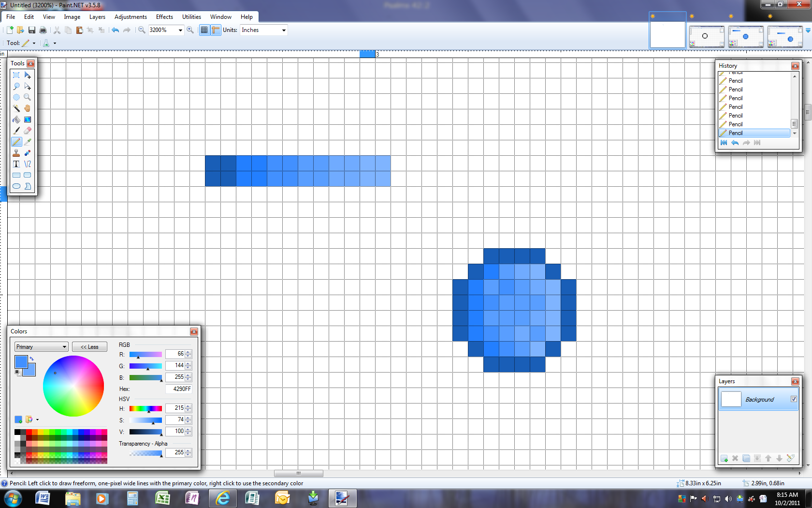Add a new layer in Layers panel
This screenshot has width=812, height=508.
coord(724,458)
